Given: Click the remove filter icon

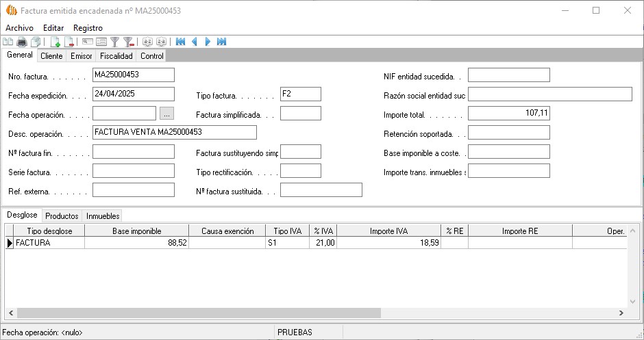Looking at the screenshot, I should 128,42.
